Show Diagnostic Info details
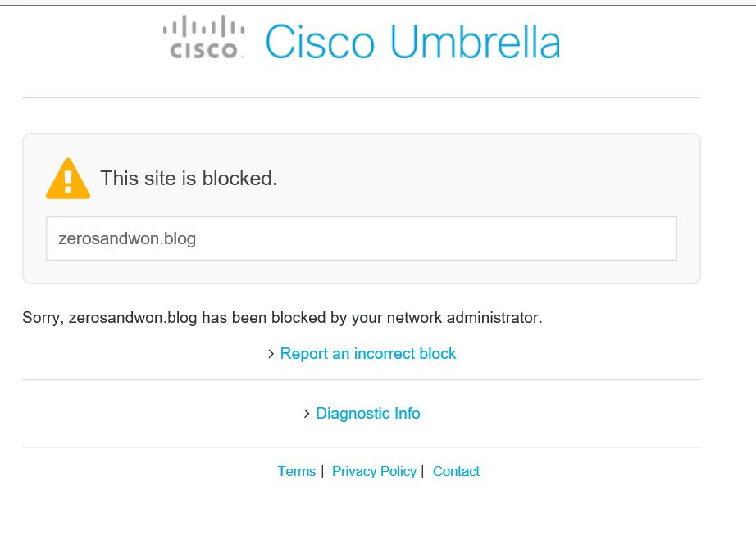 (367, 414)
